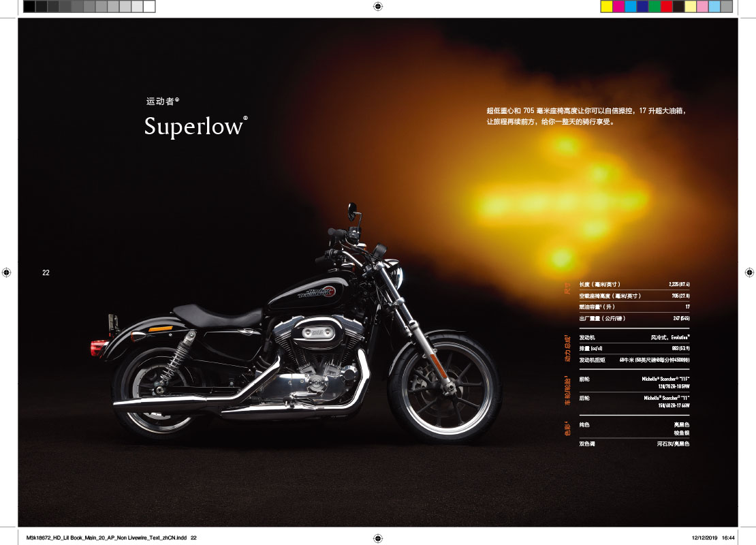The width and height of the screenshot is (756, 545).
Task: Click the engine value "风冷式, Evolution"
Action: (x=670, y=338)
